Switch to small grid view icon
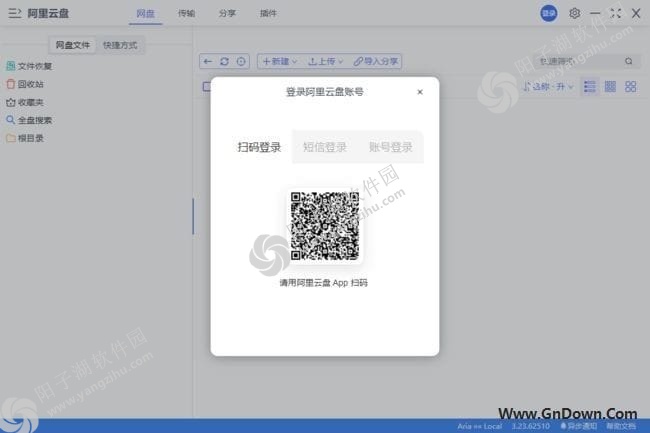650x433 pixels. point(610,87)
